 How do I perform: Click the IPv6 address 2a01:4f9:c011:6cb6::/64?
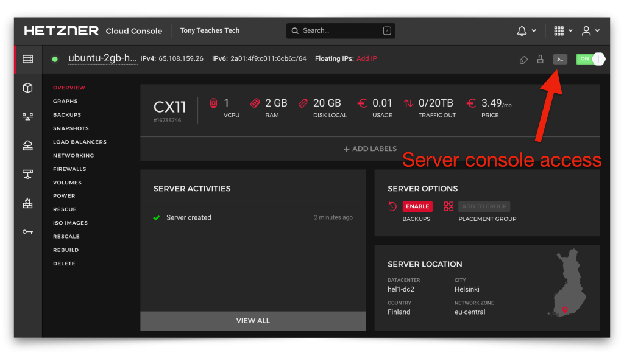[268, 59]
